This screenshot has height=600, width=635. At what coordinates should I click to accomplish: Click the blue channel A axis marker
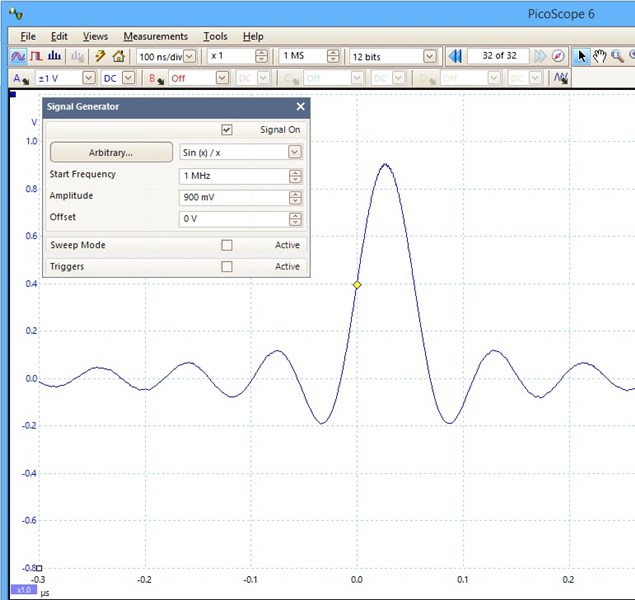pyautogui.click(x=13, y=94)
